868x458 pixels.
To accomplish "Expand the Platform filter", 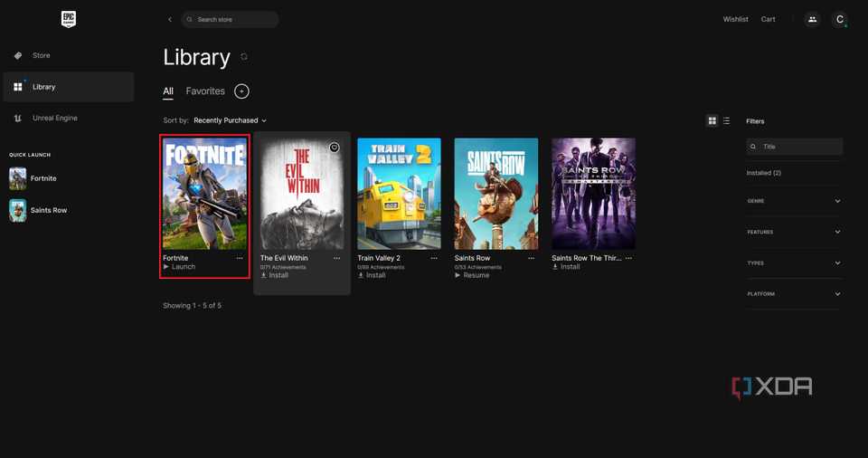I will pyautogui.click(x=794, y=294).
